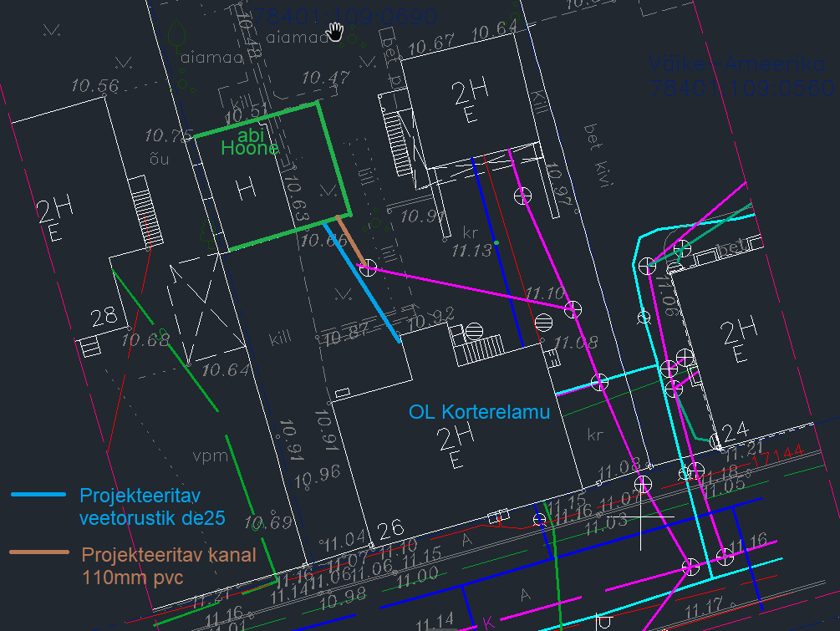The width and height of the screenshot is (840, 631).
Task: Select the thick blue proposed water pipe line
Action: (x=363, y=284)
